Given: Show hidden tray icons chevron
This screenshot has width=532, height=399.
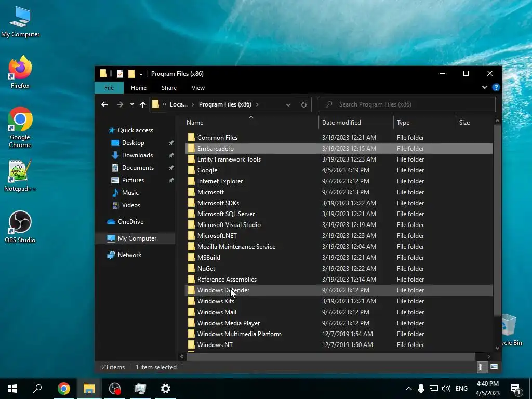Looking at the screenshot, I should pos(408,389).
